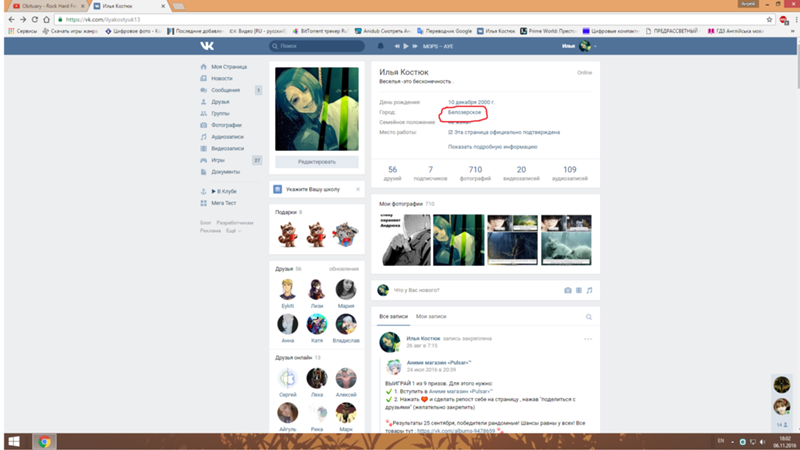
Task: Switch to Все записи tab
Action: [393, 316]
